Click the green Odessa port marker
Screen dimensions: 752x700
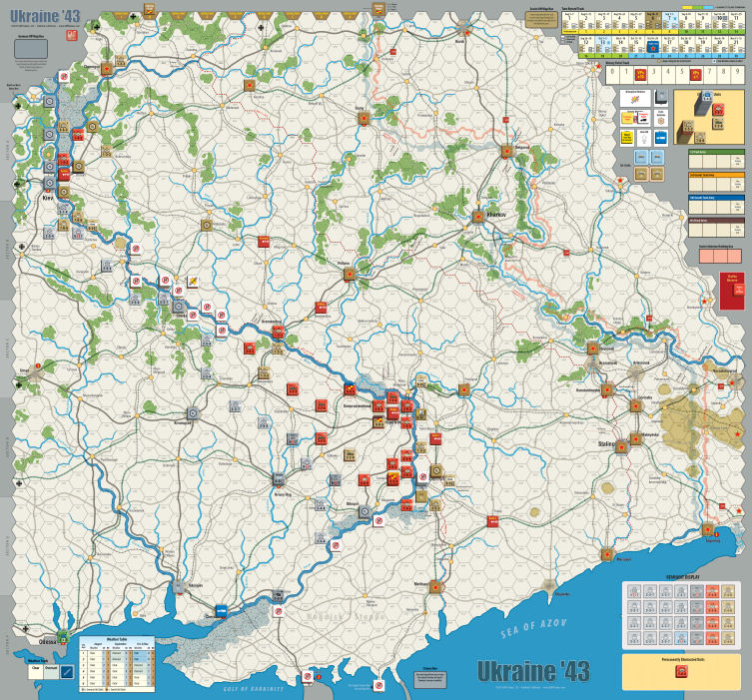63,638
